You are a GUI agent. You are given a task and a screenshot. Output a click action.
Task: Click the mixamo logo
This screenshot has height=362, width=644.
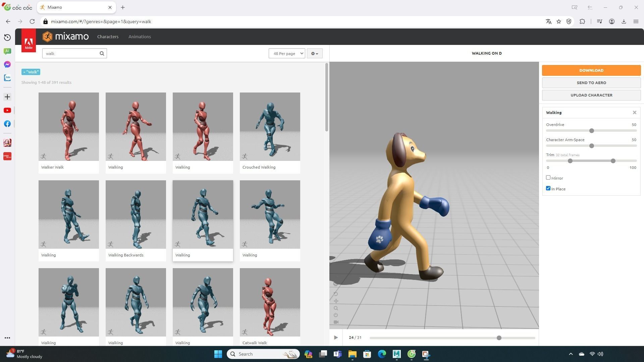click(x=66, y=37)
